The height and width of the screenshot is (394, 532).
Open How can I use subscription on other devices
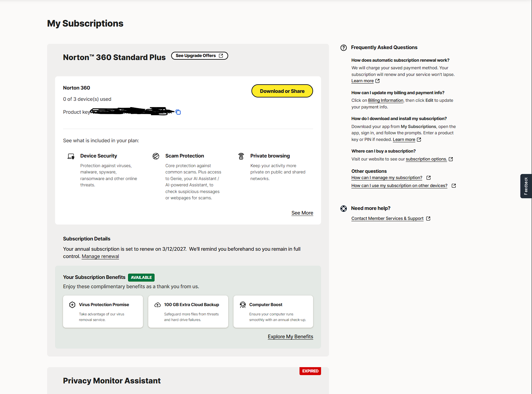click(x=399, y=186)
